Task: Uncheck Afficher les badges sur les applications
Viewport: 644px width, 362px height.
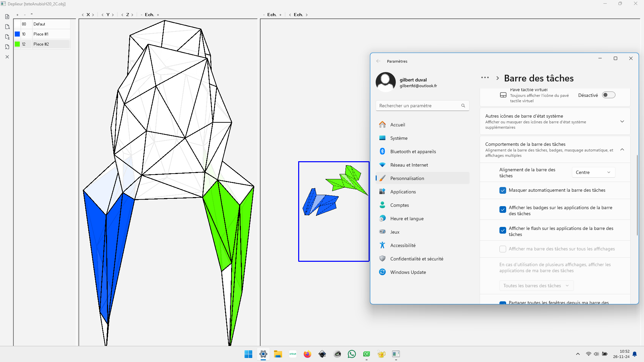Action: [502, 210]
